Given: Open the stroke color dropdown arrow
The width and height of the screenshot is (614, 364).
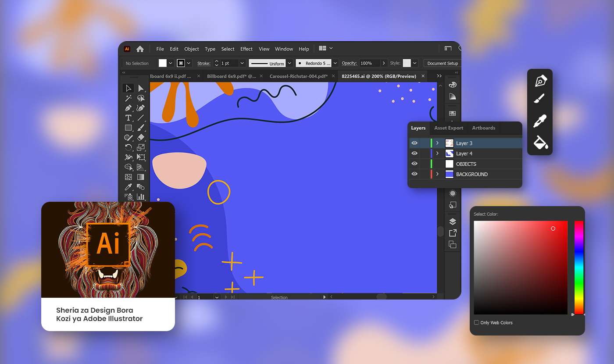Looking at the screenshot, I should coord(189,63).
